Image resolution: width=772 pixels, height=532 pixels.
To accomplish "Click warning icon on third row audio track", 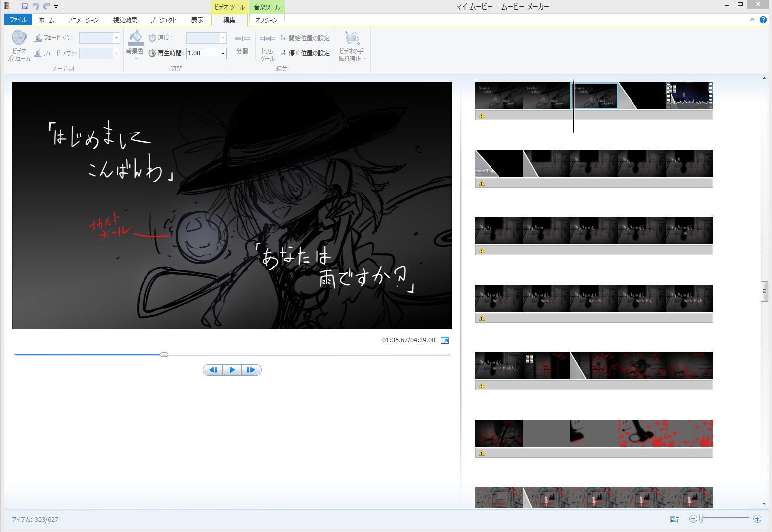I will (481, 250).
